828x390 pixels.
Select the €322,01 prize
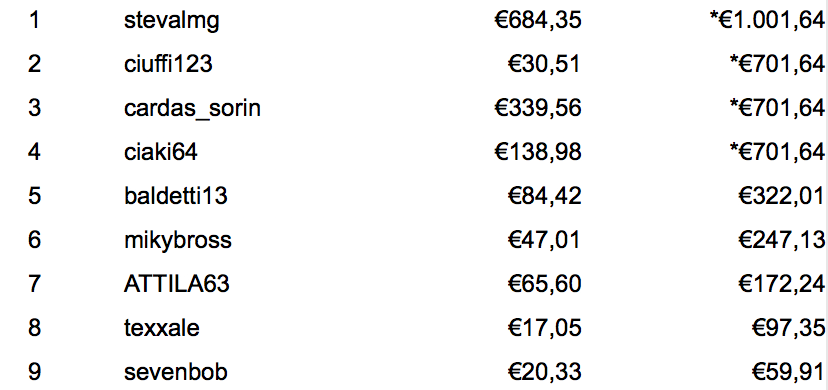pyautogui.click(x=782, y=196)
